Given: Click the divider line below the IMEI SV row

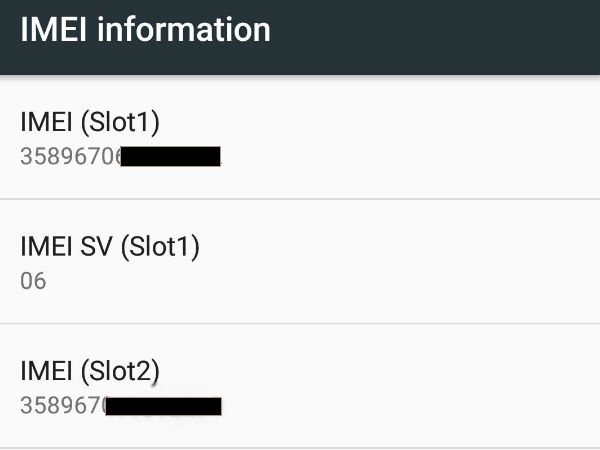Looking at the screenshot, I should coord(300,323).
